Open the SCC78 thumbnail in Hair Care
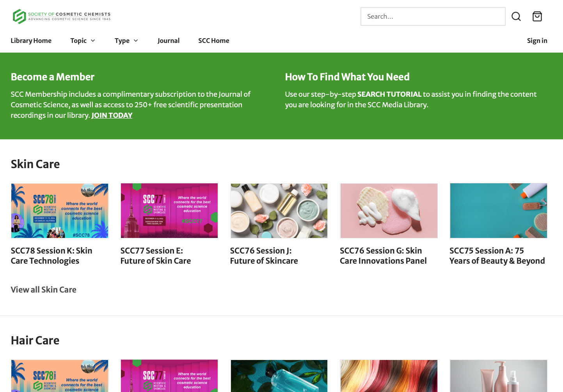Screen dimensions: 563x392 point(60,376)
